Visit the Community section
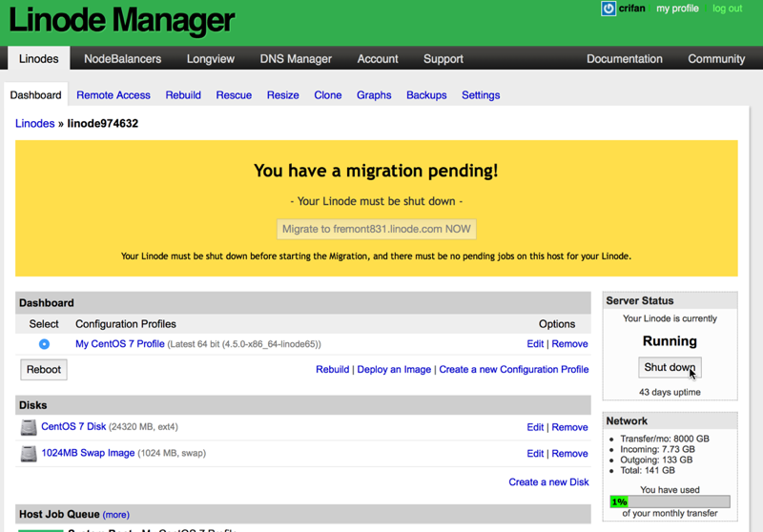This screenshot has width=763, height=532. point(716,59)
